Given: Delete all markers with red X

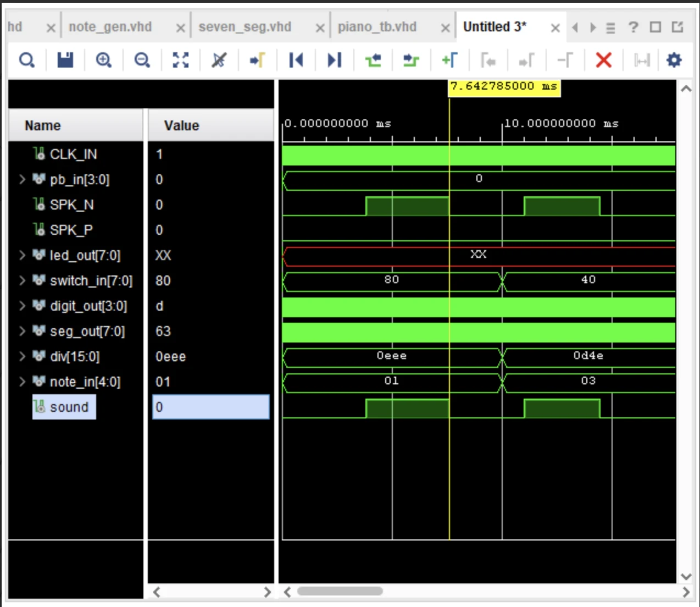Looking at the screenshot, I should tap(603, 60).
